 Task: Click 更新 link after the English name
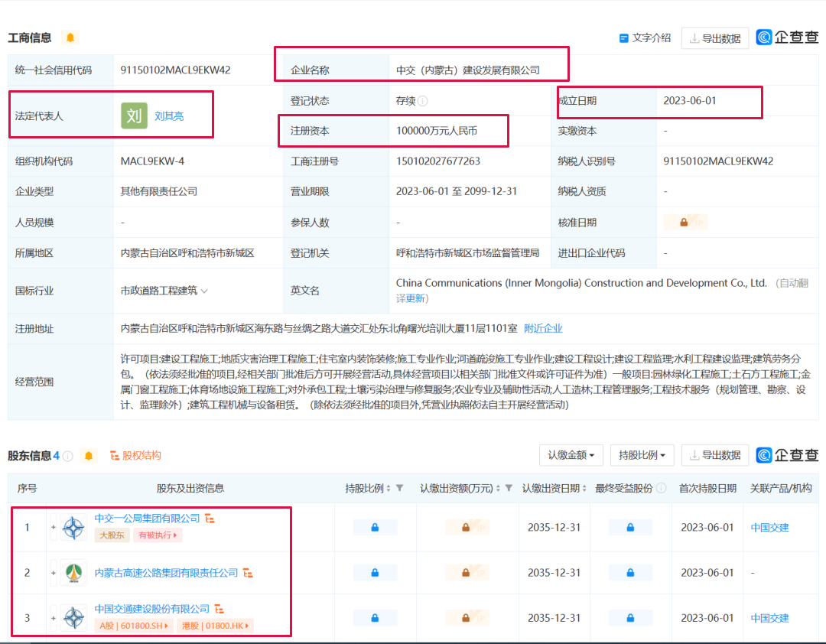[x=415, y=298]
